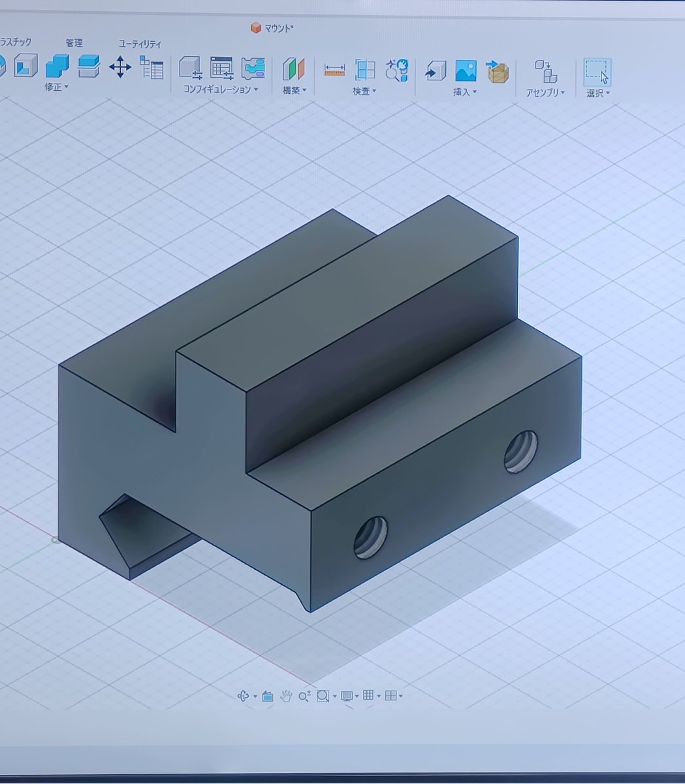Open the 修正 dropdown menu
The image size is (685, 784).
[x=57, y=87]
